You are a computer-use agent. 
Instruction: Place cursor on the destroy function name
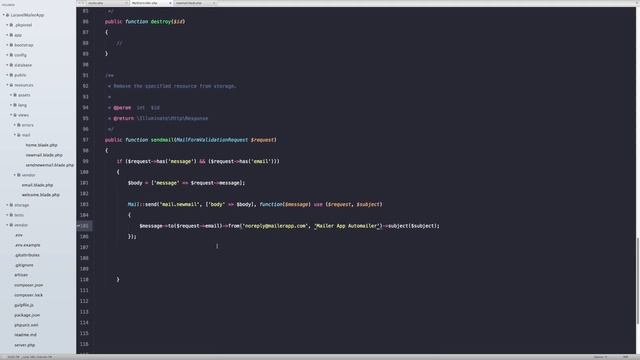point(161,22)
